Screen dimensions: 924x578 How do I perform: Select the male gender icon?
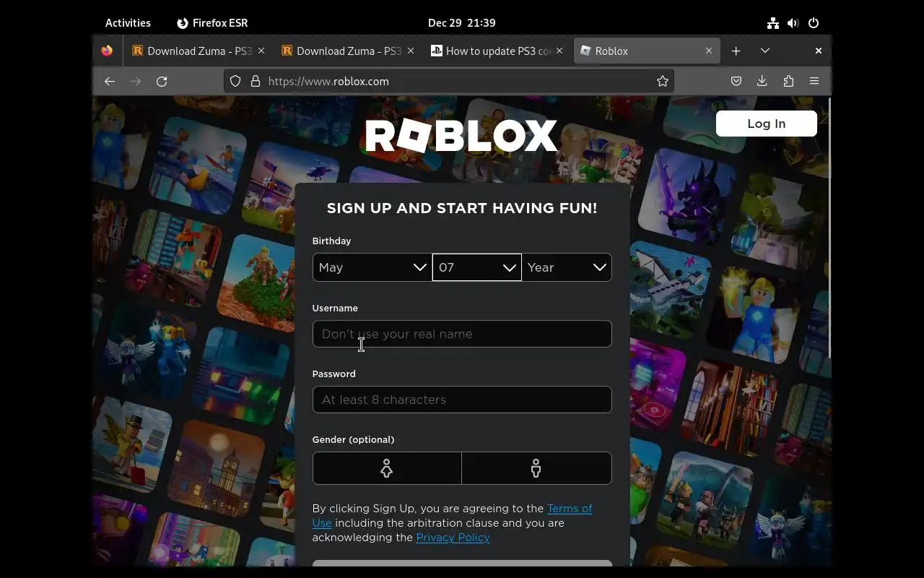pyautogui.click(x=536, y=468)
